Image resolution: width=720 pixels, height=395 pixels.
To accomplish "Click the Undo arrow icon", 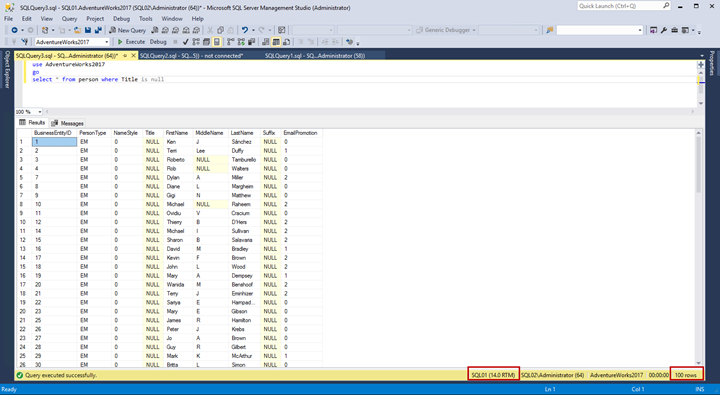I will (x=245, y=30).
